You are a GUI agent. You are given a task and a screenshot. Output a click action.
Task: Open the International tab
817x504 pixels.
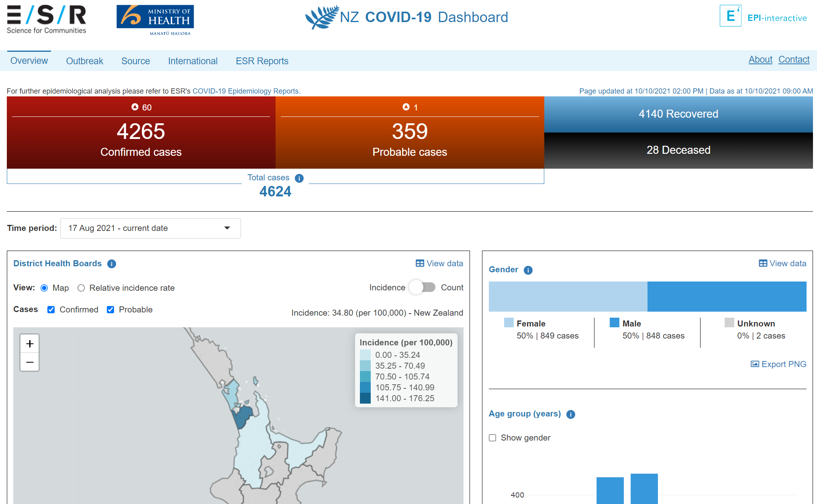point(193,61)
